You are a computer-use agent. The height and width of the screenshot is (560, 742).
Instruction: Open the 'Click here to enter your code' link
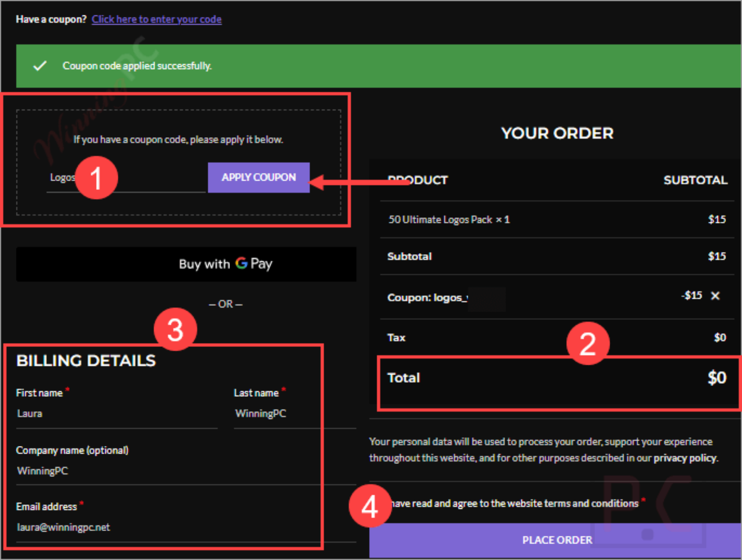[x=157, y=19]
